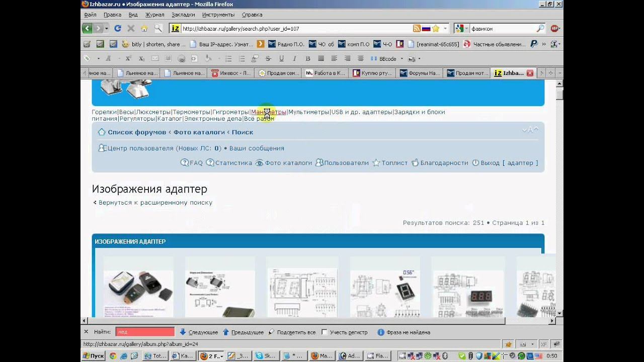The height and width of the screenshot is (362, 644).
Task: Close the find bar with X
Action: [86, 332]
